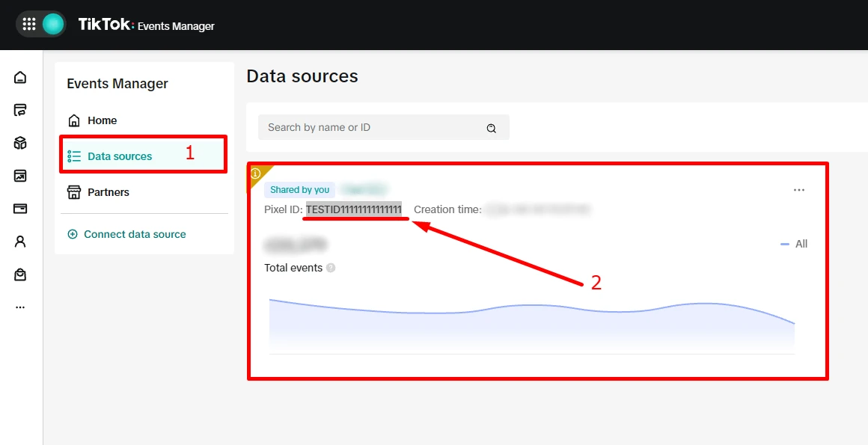868x445 pixels.
Task: Expand more options ellipsis in left rail
Action: pyautogui.click(x=20, y=307)
